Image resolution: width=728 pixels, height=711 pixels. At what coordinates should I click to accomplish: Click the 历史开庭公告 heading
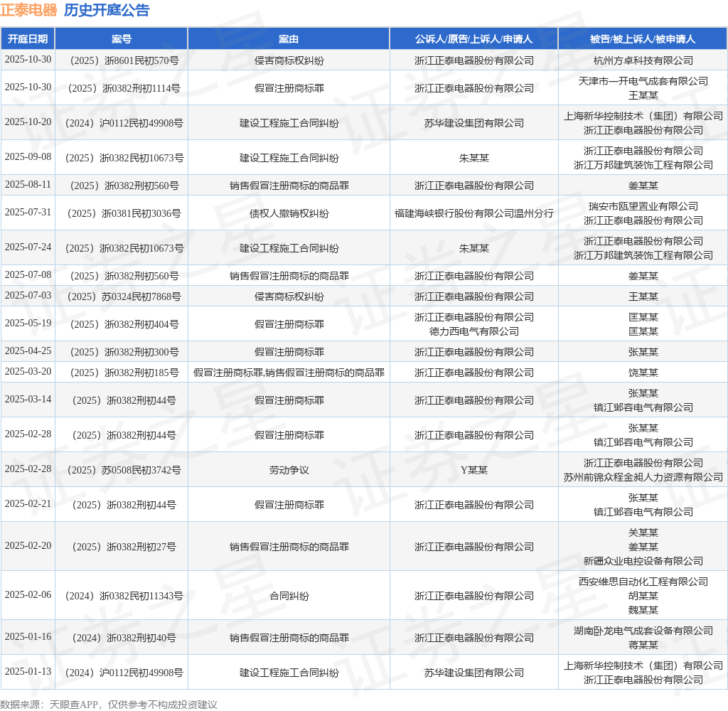(107, 10)
